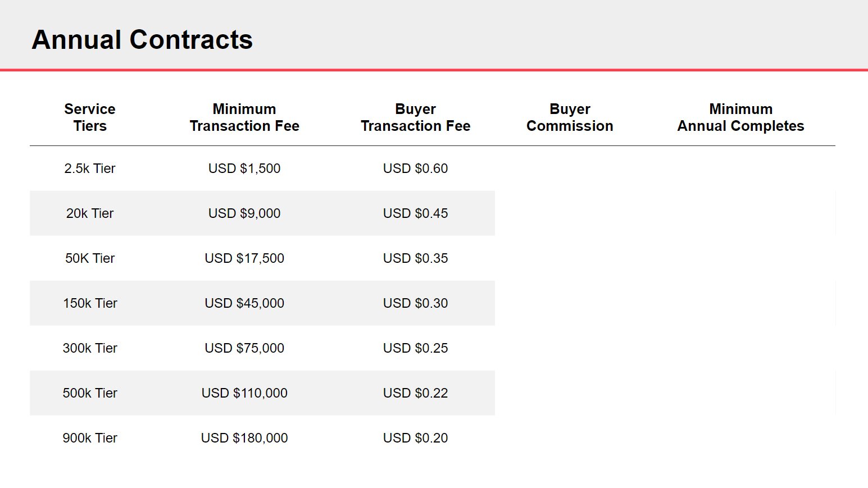Click the USD $17,500 fee value
The width and height of the screenshot is (868, 488).
point(244,258)
